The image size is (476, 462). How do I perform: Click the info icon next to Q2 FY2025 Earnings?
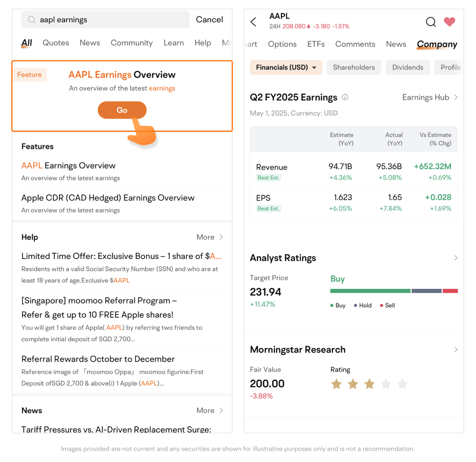tap(345, 97)
